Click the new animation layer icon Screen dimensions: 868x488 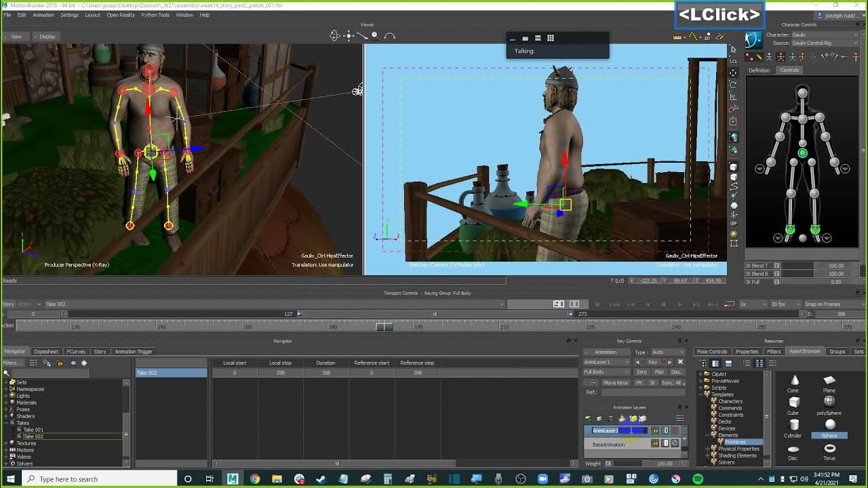click(x=589, y=418)
